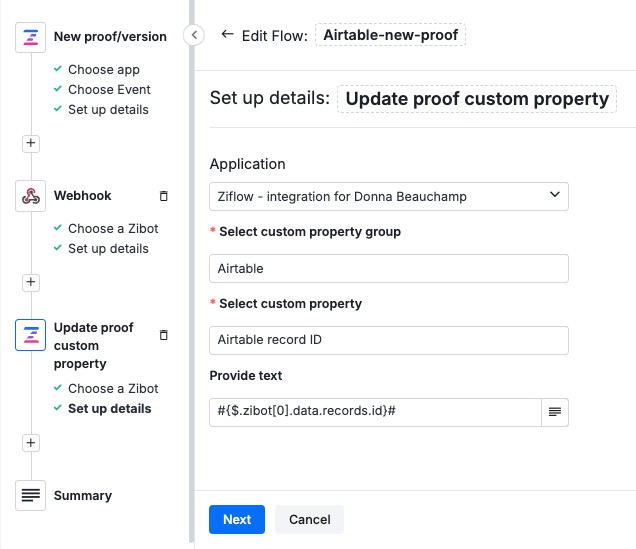
Task: Open the Webhook step icon
Action: [x=30, y=196]
